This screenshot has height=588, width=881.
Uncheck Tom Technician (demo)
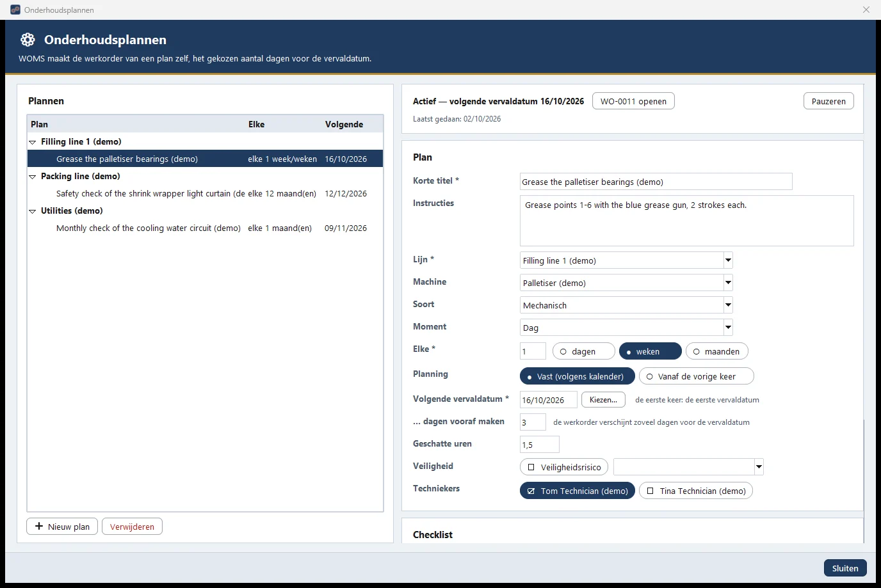tap(577, 491)
